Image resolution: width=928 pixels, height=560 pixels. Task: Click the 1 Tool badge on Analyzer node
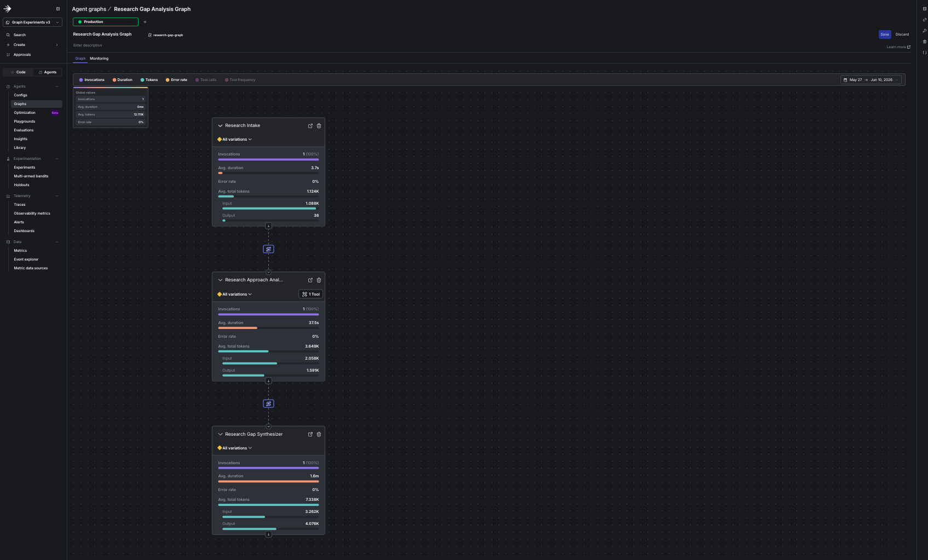(310, 295)
